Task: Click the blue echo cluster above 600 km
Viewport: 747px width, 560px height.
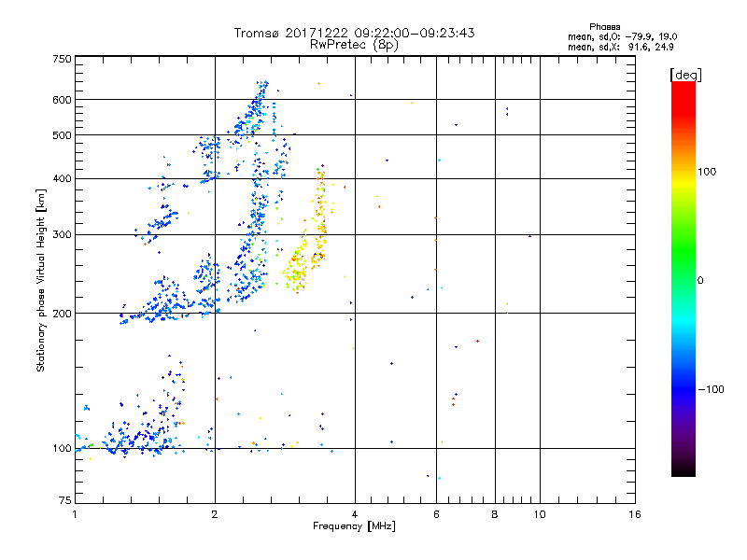Action: click(x=262, y=88)
